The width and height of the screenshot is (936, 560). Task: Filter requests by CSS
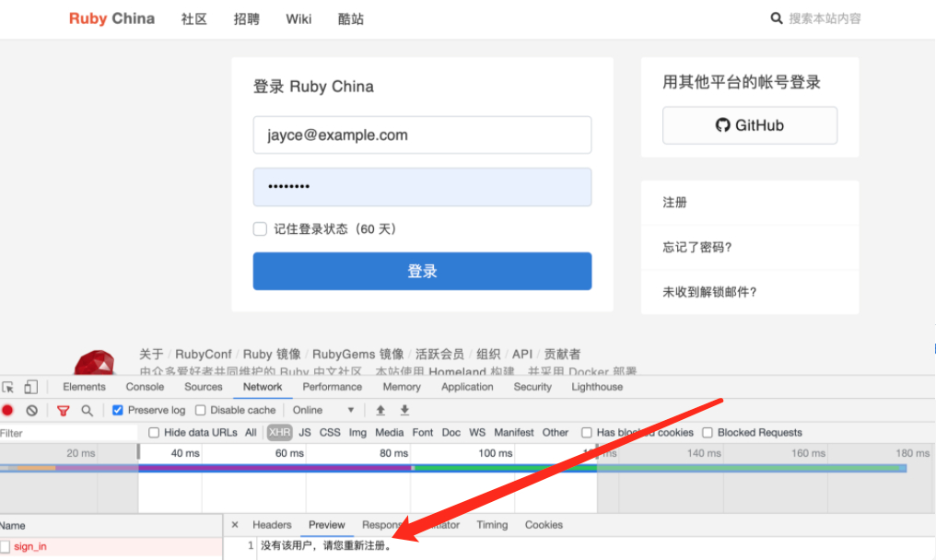click(330, 432)
